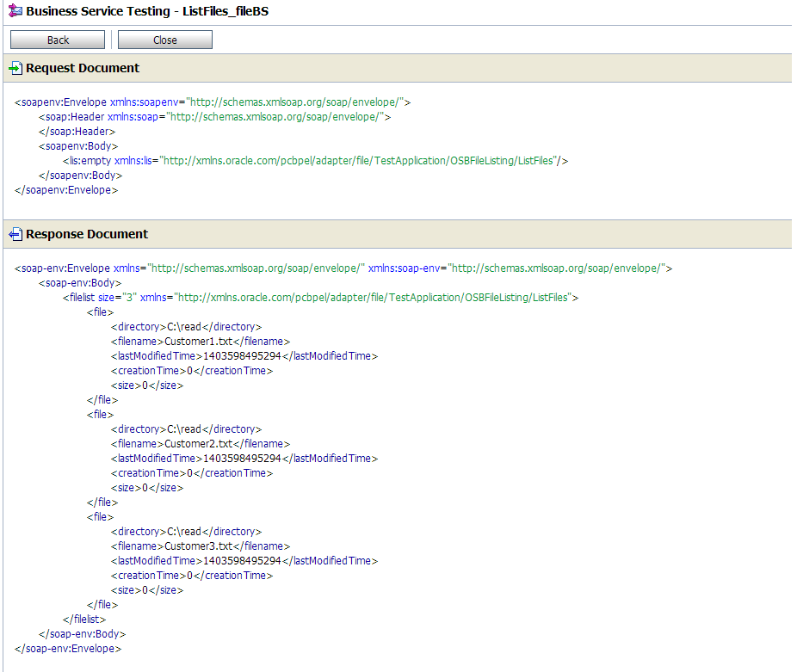Screen dimensions: 797x672
Task: Click size element under Customer2.txt
Action: pos(147,488)
